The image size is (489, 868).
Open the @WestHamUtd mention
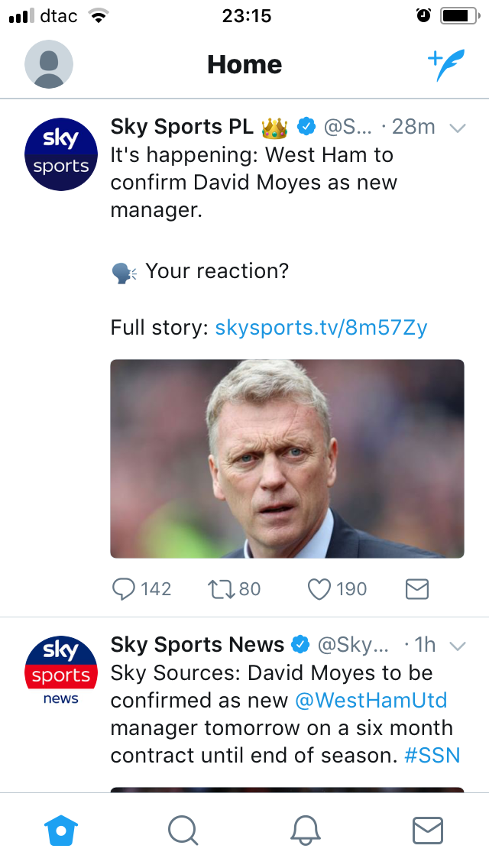[371, 701]
